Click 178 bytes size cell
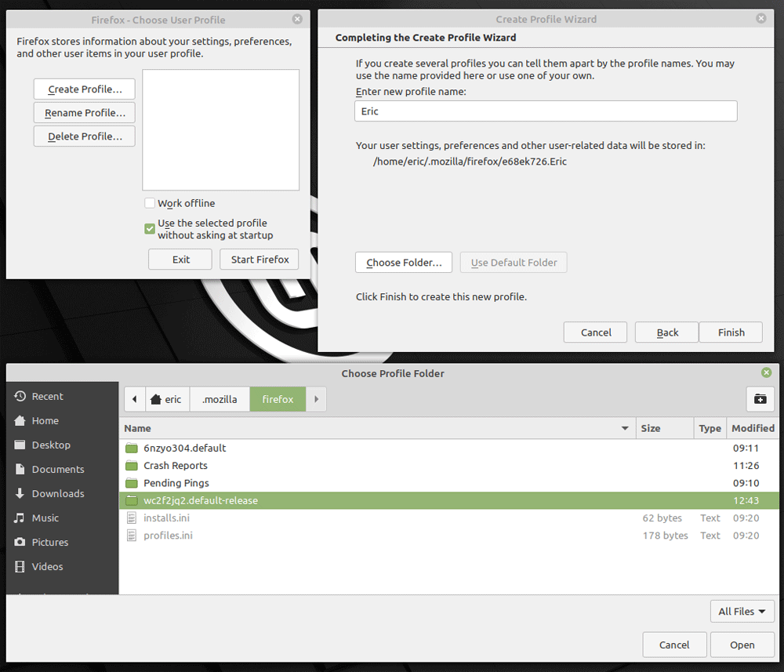The image size is (784, 672). point(665,536)
